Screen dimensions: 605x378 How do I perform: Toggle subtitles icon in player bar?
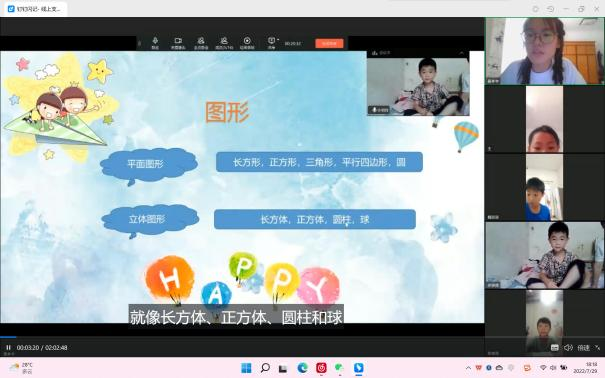click(554, 348)
